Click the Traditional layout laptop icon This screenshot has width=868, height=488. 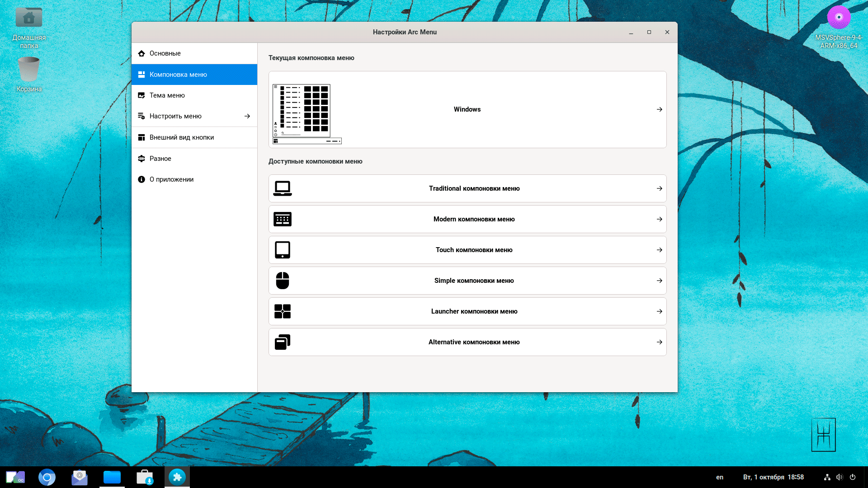point(283,188)
